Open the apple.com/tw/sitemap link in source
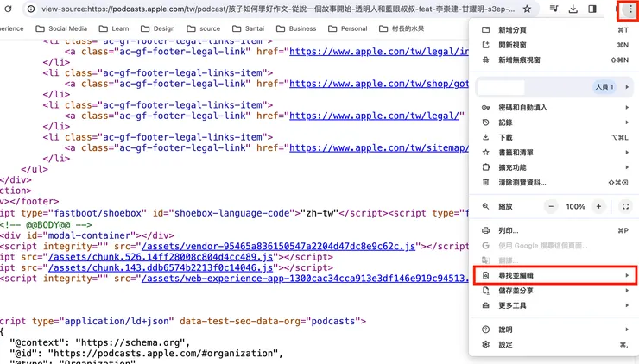The height and width of the screenshot is (364, 639). tap(379, 148)
